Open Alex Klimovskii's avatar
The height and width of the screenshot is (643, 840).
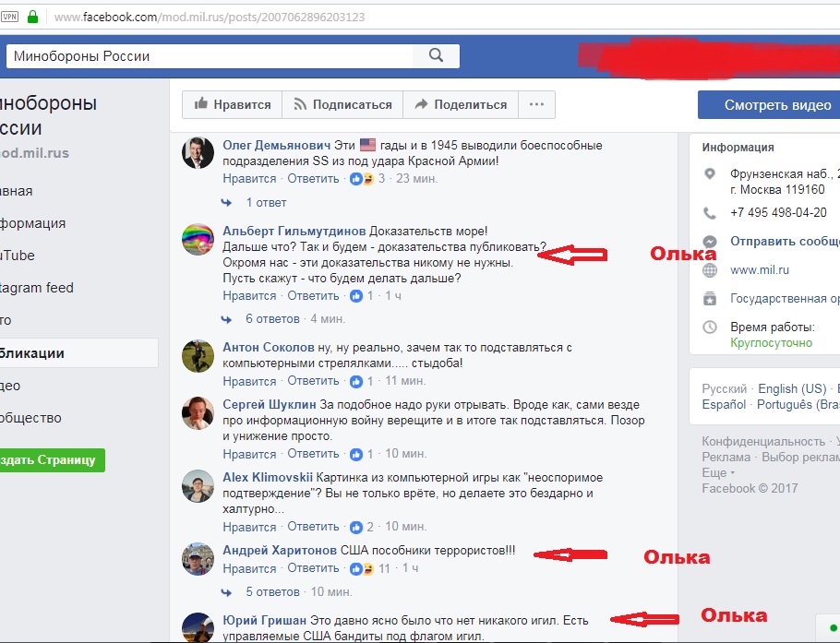coord(198,485)
